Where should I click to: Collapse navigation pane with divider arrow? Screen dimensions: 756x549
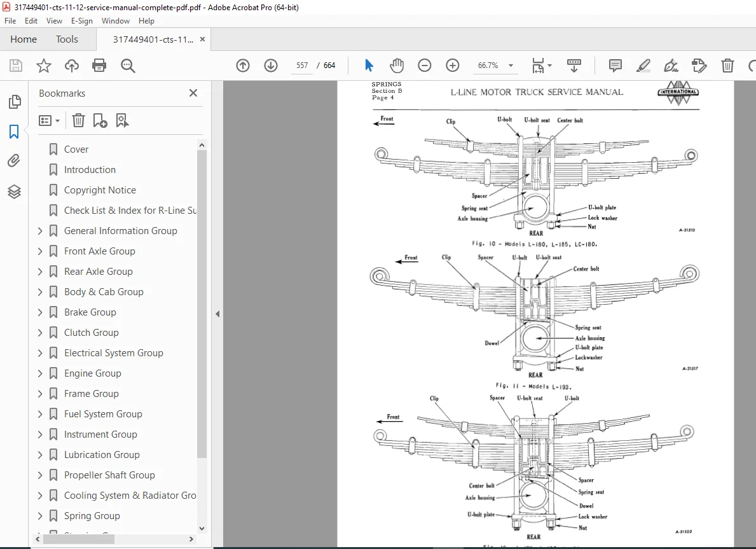217,314
